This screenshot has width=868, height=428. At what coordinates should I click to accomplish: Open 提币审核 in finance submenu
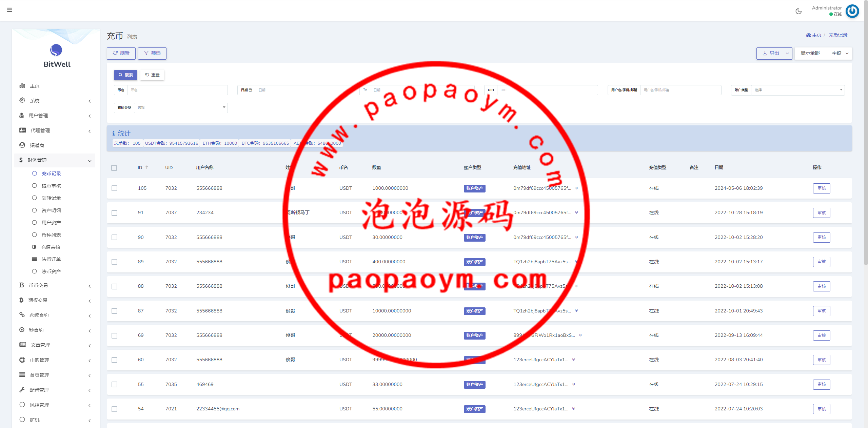point(51,186)
